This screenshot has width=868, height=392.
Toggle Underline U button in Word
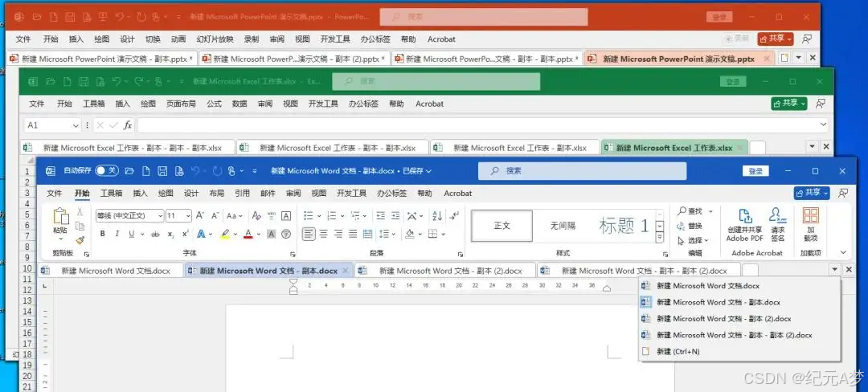pos(131,234)
